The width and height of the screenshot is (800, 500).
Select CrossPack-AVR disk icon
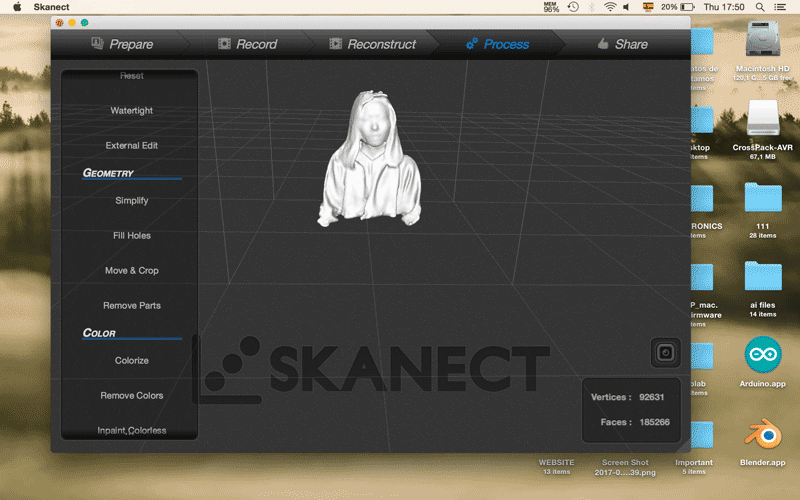point(763,118)
